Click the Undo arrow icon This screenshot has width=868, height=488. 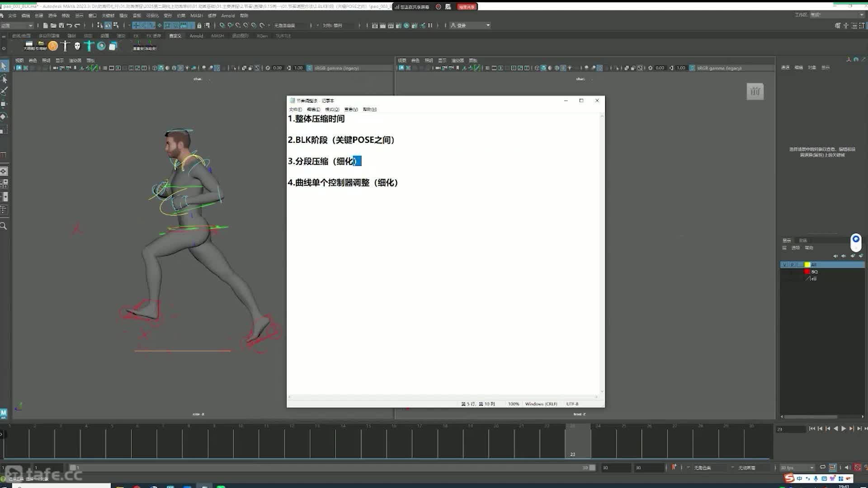pyautogui.click(x=69, y=25)
